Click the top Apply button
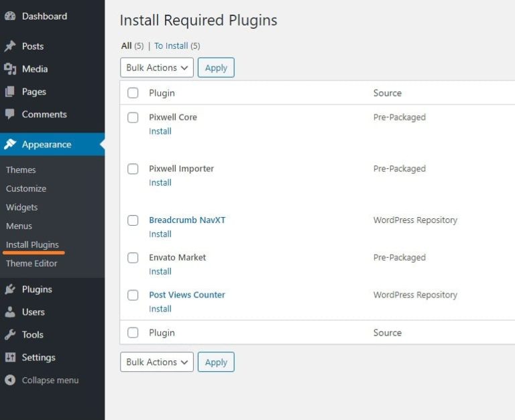 click(216, 68)
